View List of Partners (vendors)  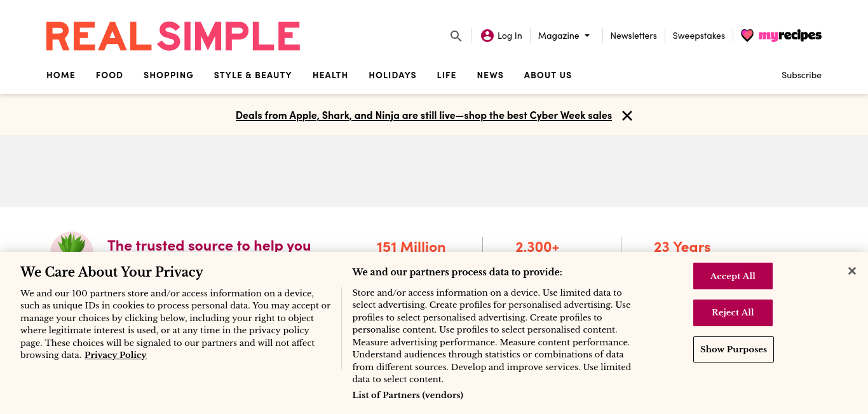point(408,395)
